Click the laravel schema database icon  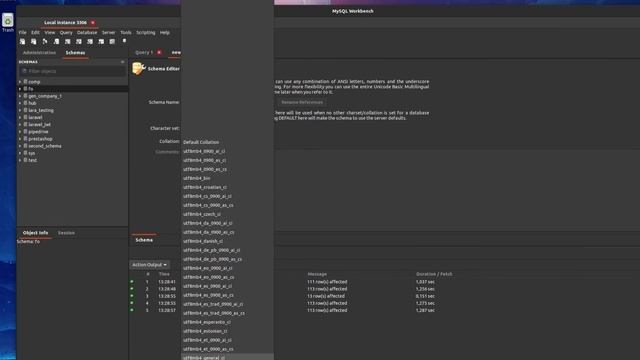(25, 117)
